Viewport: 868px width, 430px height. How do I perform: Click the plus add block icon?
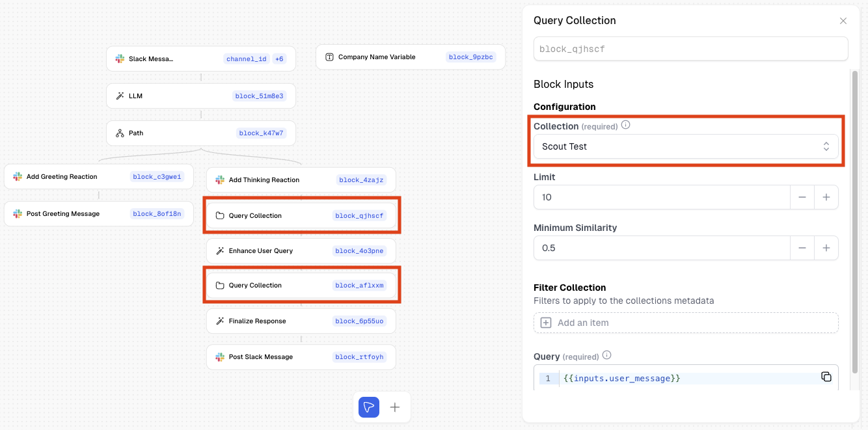pos(395,407)
